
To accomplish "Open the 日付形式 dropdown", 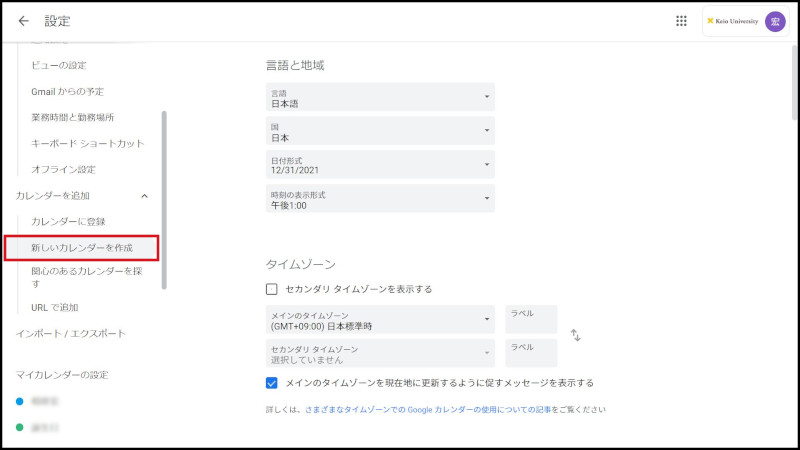I will (380, 164).
